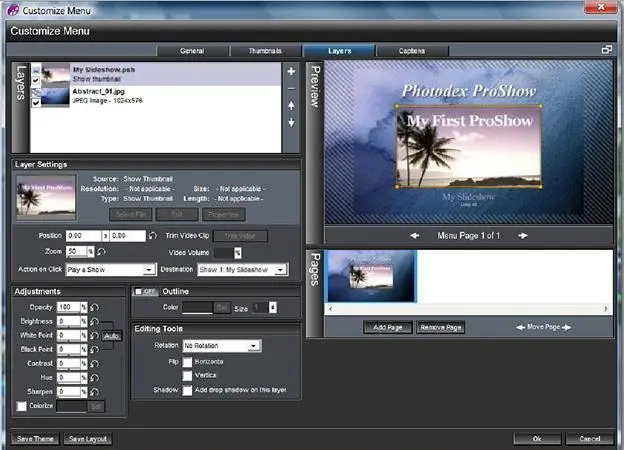Click the Add Page button
Image resolution: width=624 pixels, height=450 pixels.
pos(388,327)
